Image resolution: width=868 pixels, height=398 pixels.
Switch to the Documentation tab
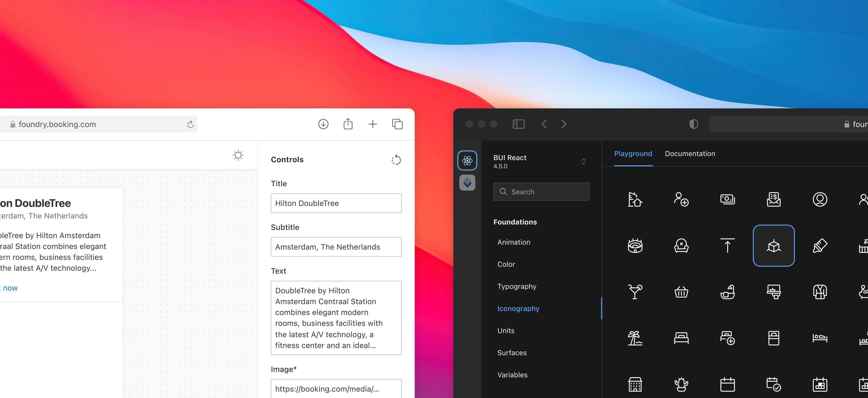point(690,154)
